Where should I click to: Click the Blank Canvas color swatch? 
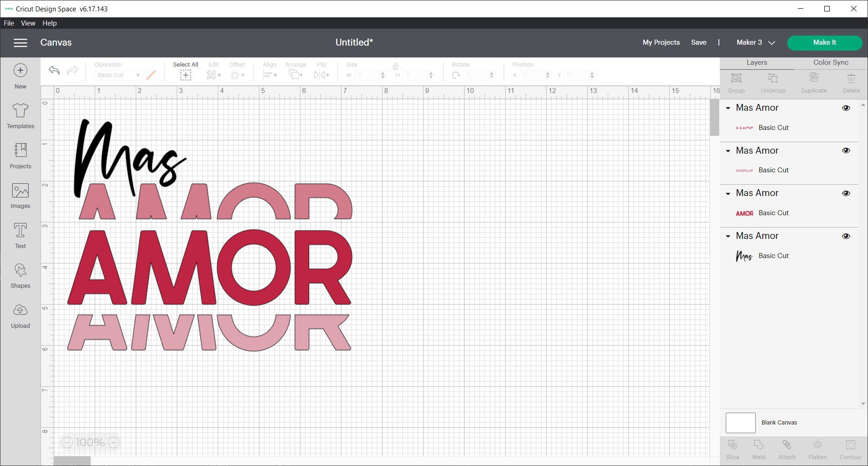pos(740,423)
